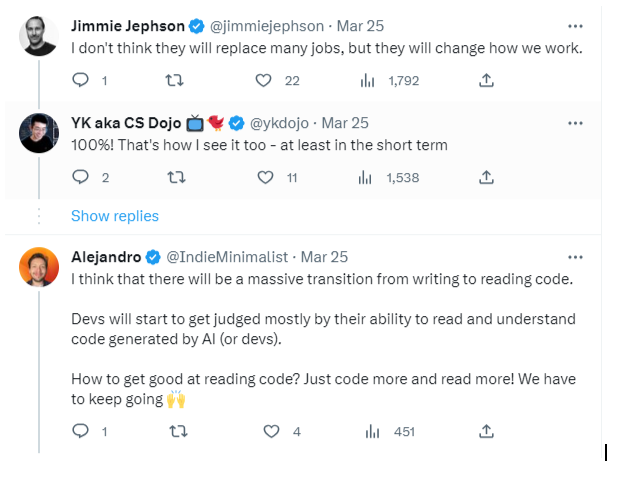This screenshot has width=635, height=495.
Task: Like YK aka CS Dojo's tweet
Action: pos(265,177)
